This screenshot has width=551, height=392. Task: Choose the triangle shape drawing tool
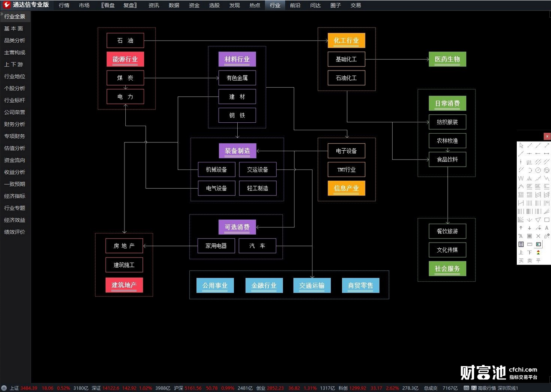[538, 220]
